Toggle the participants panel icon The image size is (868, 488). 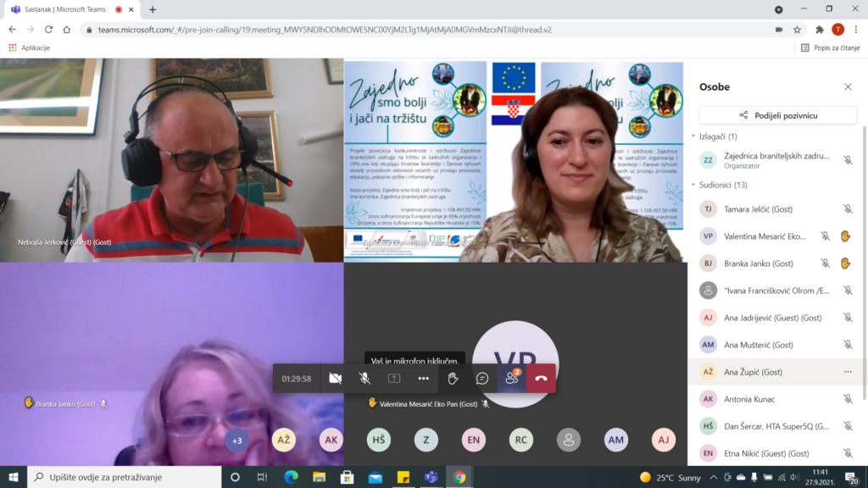511,378
